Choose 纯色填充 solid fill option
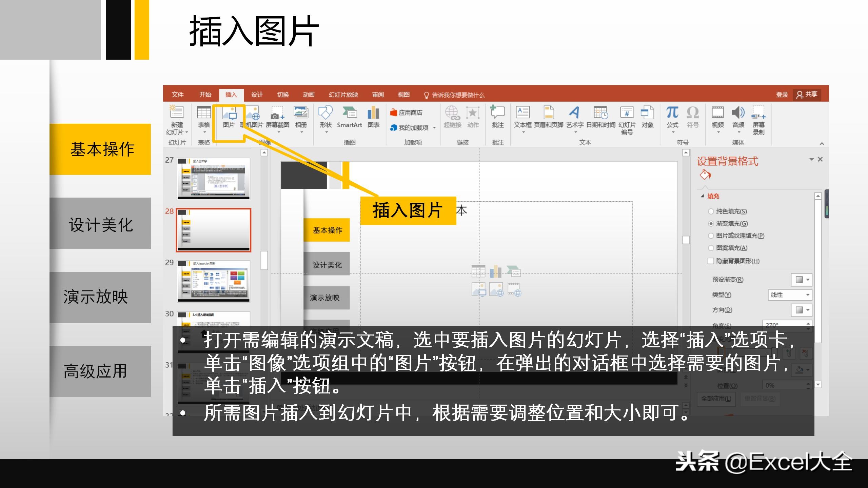Viewport: 868px width, 488px height. [711, 211]
